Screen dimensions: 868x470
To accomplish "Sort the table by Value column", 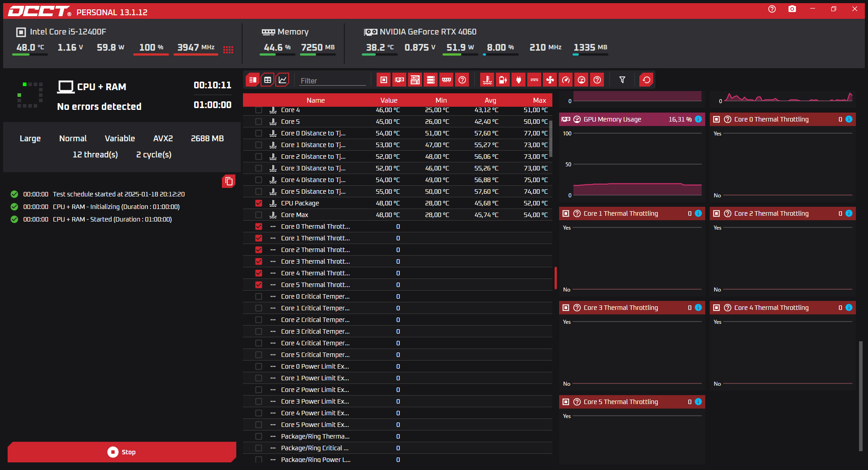I will point(389,100).
